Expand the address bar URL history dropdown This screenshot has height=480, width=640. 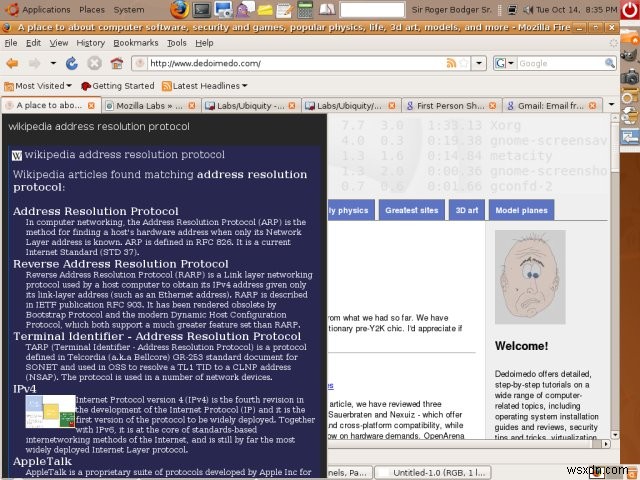479,63
